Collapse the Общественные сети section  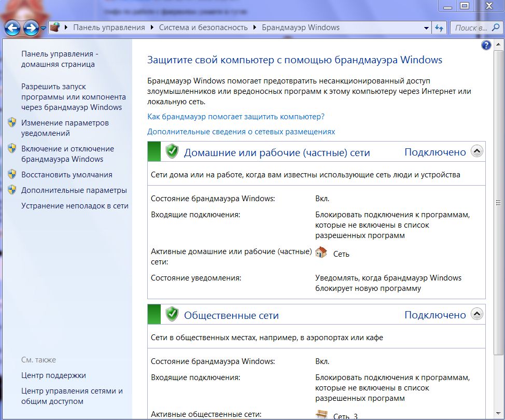(477, 313)
